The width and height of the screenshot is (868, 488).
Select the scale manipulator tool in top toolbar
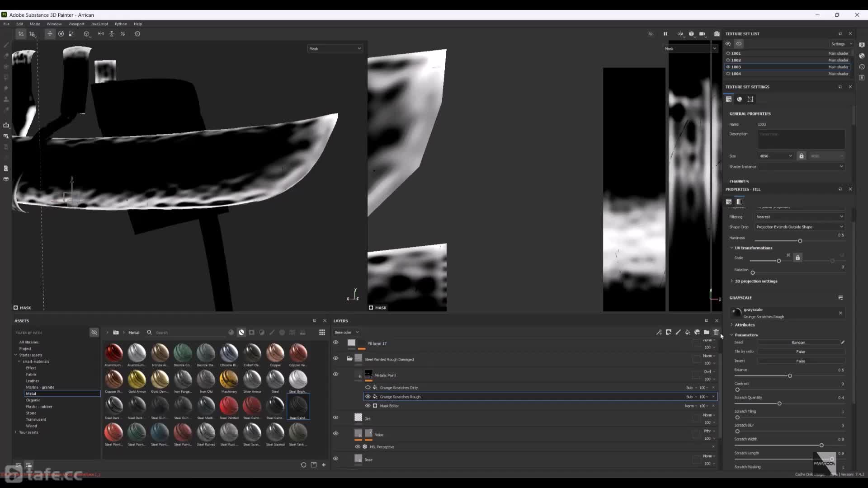point(71,34)
